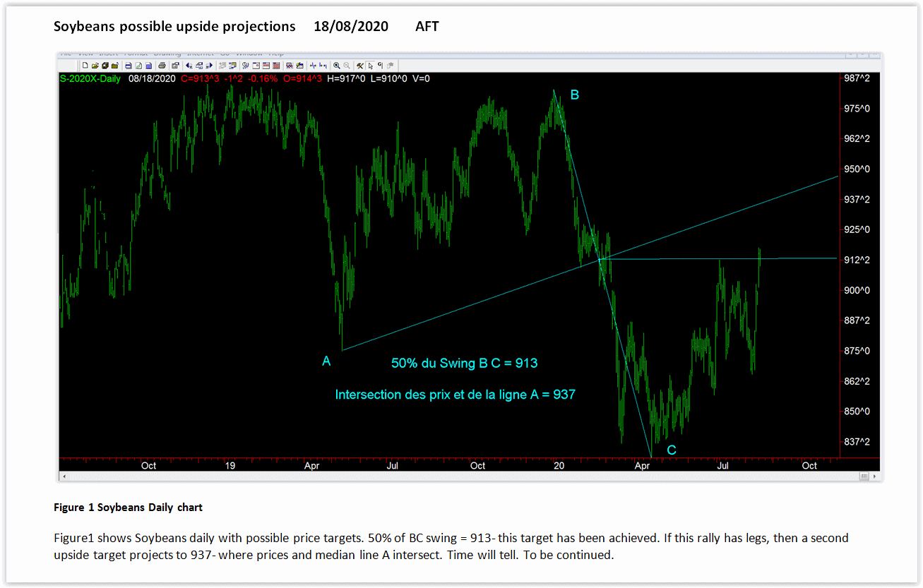Click point C label at swing low
Viewport: 923px width, 588px height.
tap(671, 450)
